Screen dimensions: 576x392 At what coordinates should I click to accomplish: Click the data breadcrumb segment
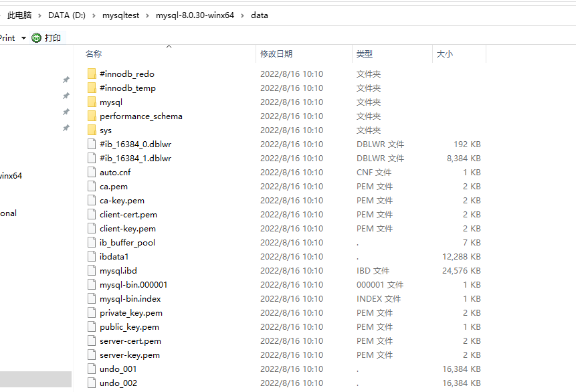point(260,15)
